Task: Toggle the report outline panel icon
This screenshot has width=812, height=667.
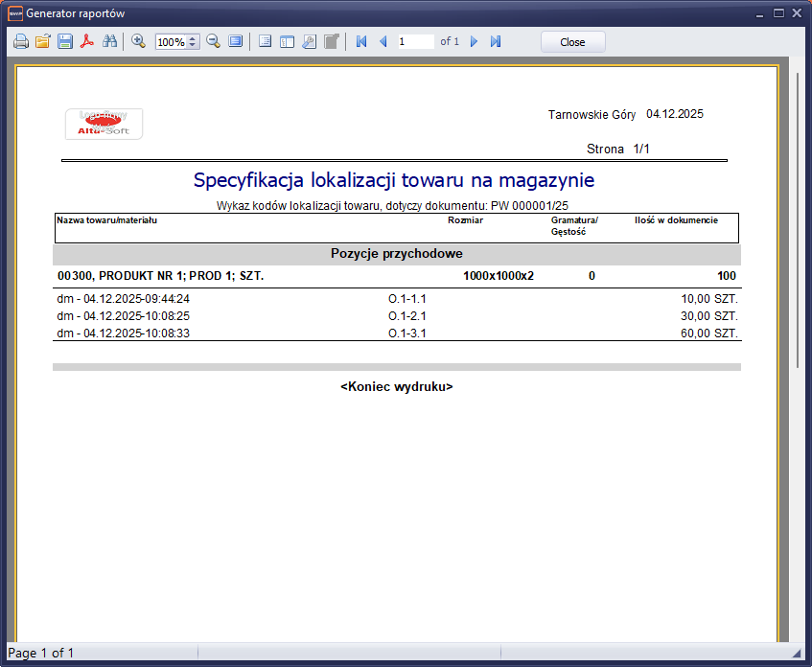Action: pyautogui.click(x=265, y=42)
